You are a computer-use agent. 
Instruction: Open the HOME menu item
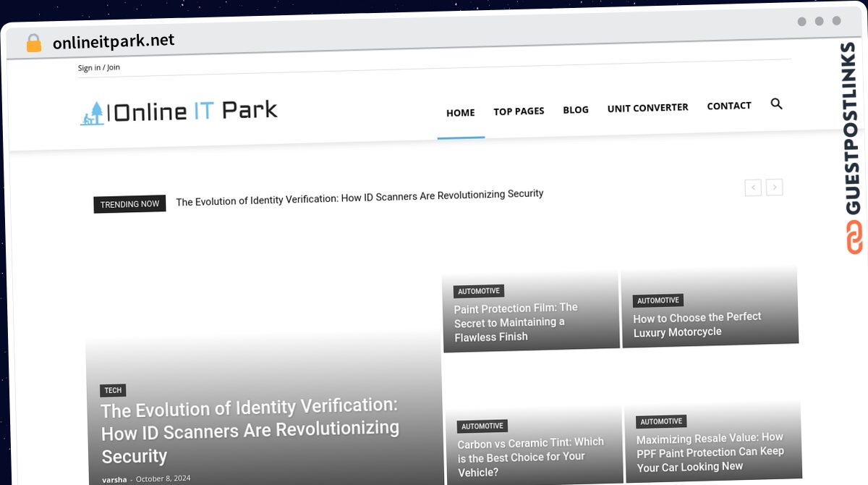click(x=461, y=113)
